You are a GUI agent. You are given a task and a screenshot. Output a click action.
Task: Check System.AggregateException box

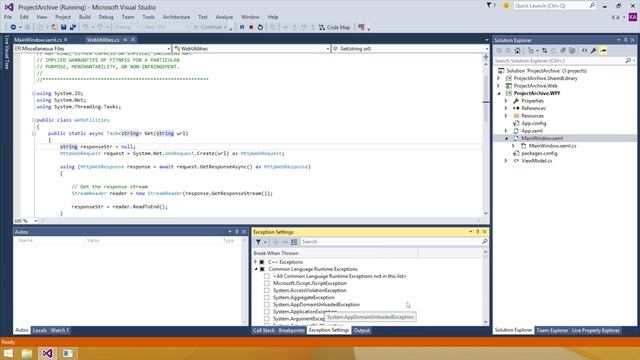(267, 298)
